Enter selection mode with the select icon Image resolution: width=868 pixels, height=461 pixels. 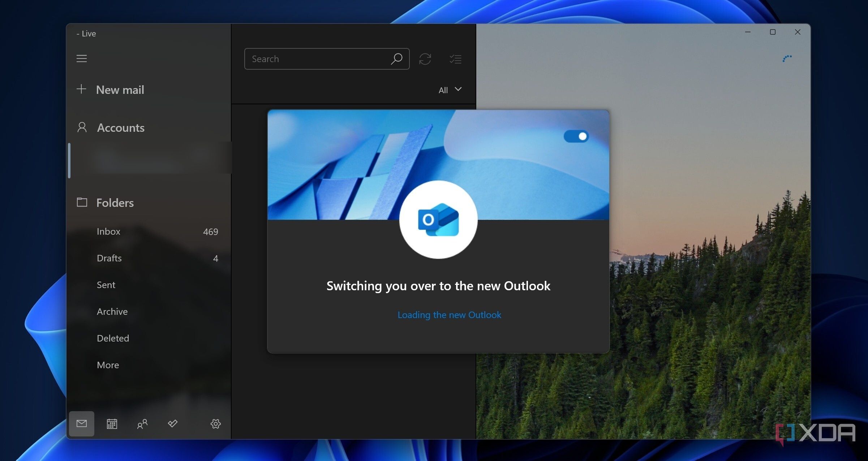(x=455, y=59)
